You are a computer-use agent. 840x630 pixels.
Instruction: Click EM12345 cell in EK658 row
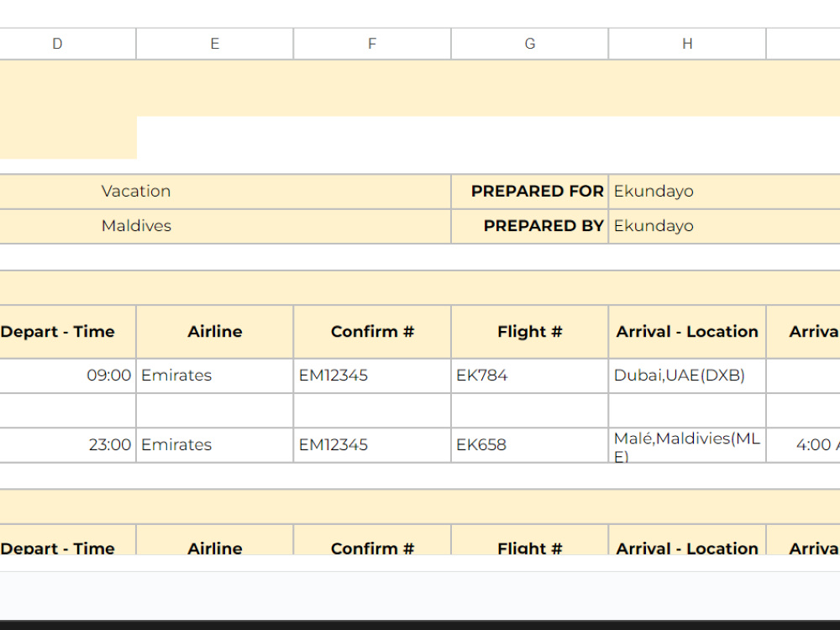tap(372, 445)
